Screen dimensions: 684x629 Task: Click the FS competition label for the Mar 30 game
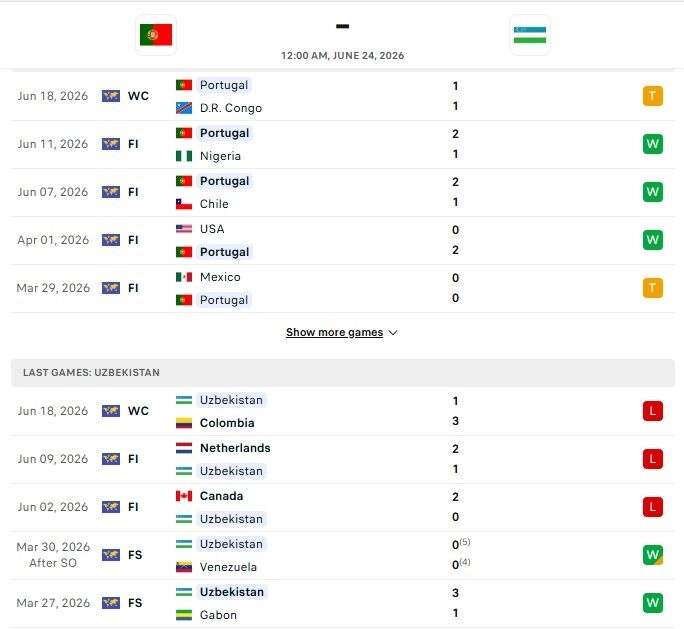click(x=135, y=555)
